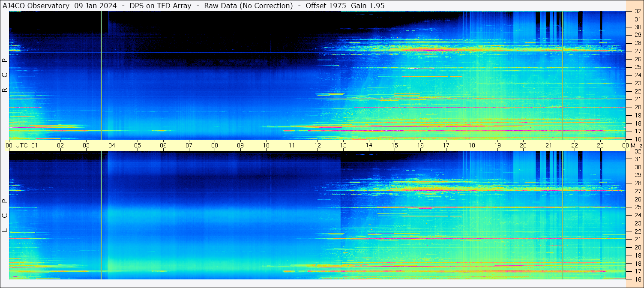Click the 12 hour mark on the UTC axis
This screenshot has height=288, width=644.
pos(318,145)
